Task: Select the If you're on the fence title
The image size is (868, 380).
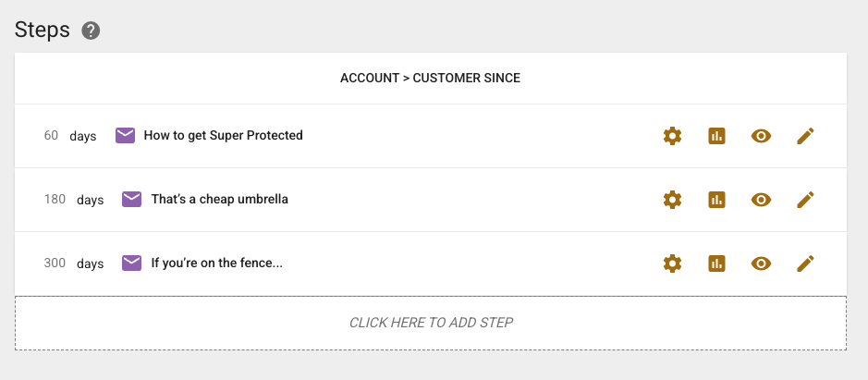Action: [x=216, y=264]
